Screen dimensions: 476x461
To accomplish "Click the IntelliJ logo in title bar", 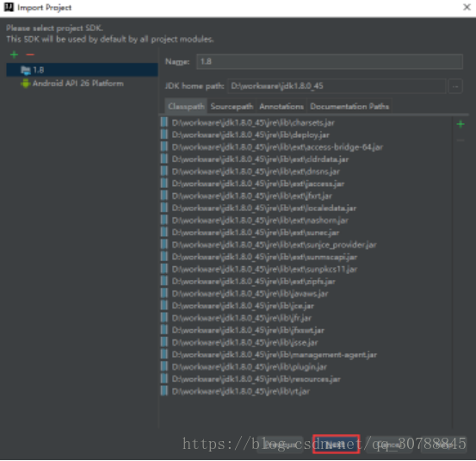I will coord(9,7).
